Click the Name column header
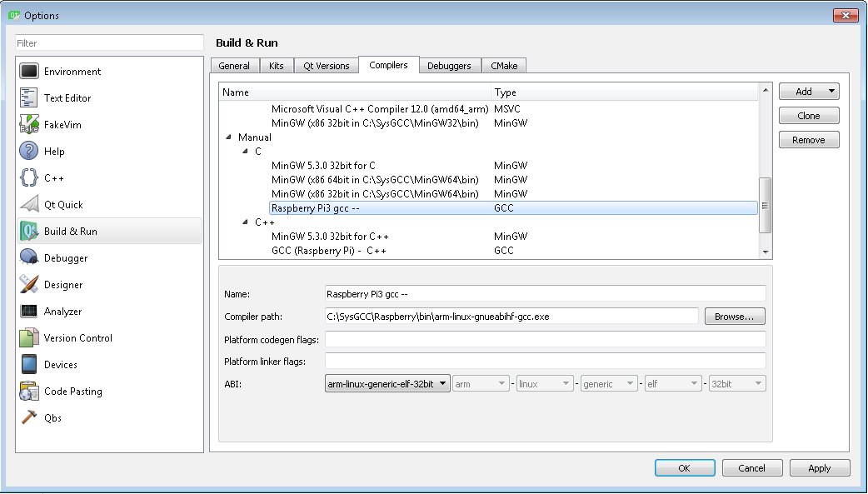Viewport: 868px width, 494px height. click(355, 92)
